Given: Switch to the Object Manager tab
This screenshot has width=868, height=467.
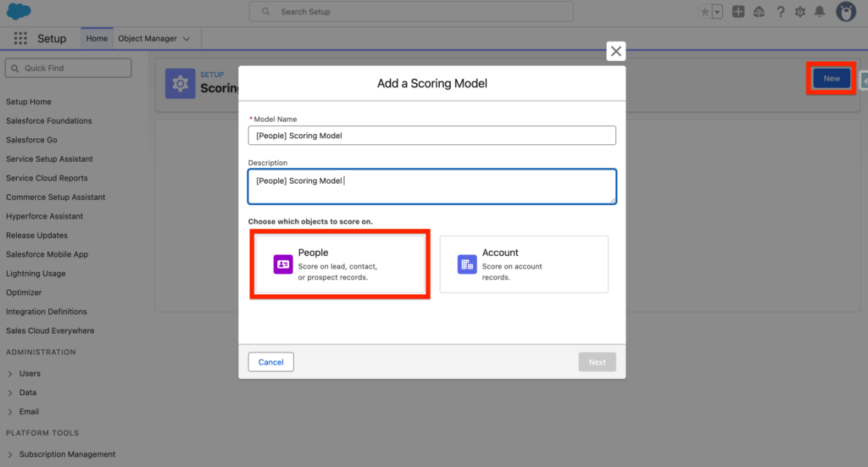Looking at the screenshot, I should (x=147, y=39).
